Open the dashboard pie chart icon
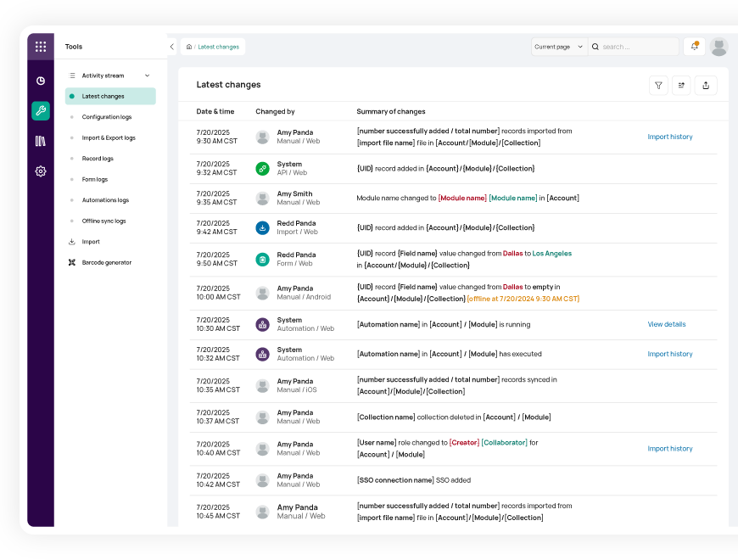Viewport: 738px width, 560px height. [41, 81]
